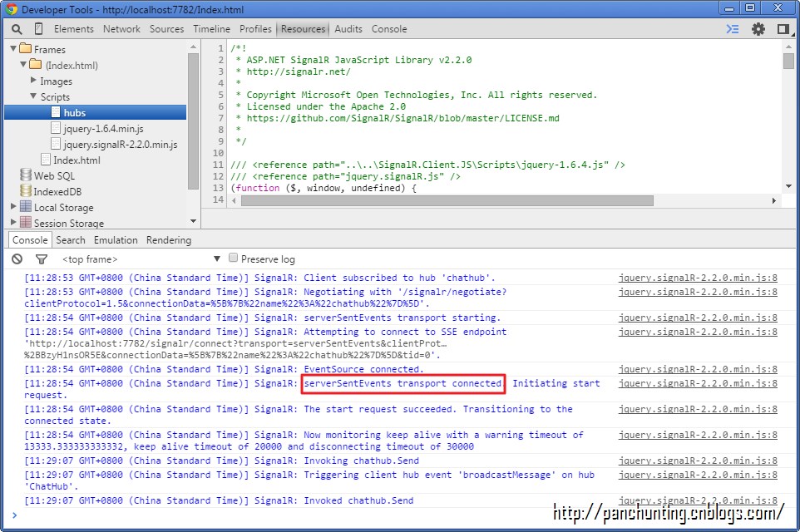Click the Index.html document icon

click(46, 160)
